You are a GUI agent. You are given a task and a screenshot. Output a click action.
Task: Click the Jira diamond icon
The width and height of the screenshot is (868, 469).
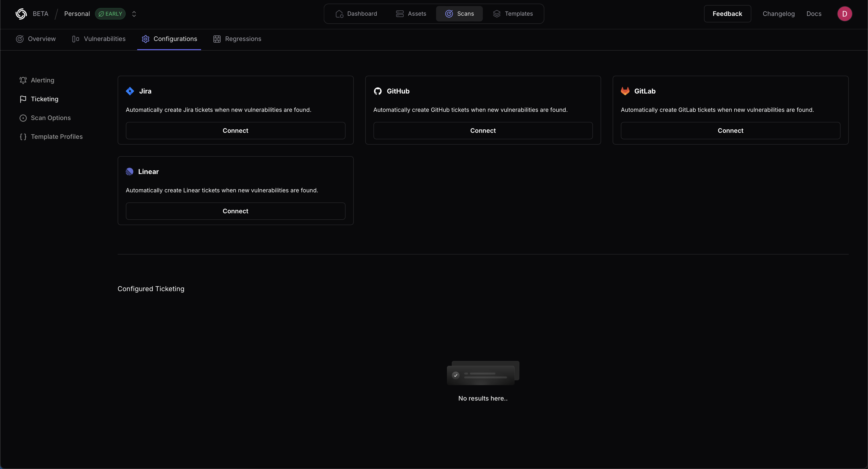coord(130,91)
